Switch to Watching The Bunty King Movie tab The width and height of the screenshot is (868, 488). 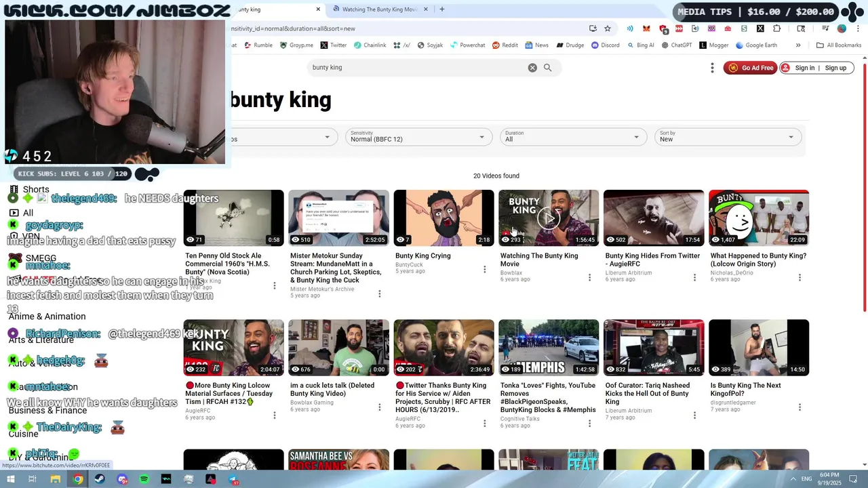tap(380, 9)
